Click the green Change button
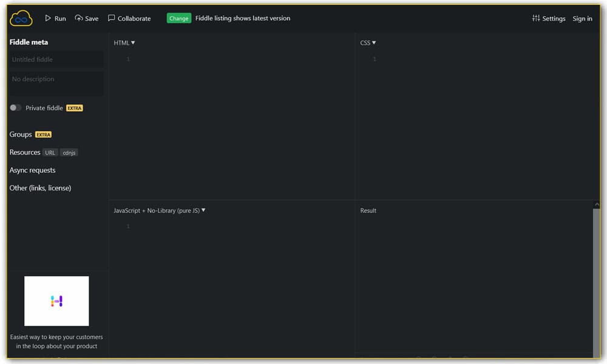607x364 pixels. tap(178, 18)
